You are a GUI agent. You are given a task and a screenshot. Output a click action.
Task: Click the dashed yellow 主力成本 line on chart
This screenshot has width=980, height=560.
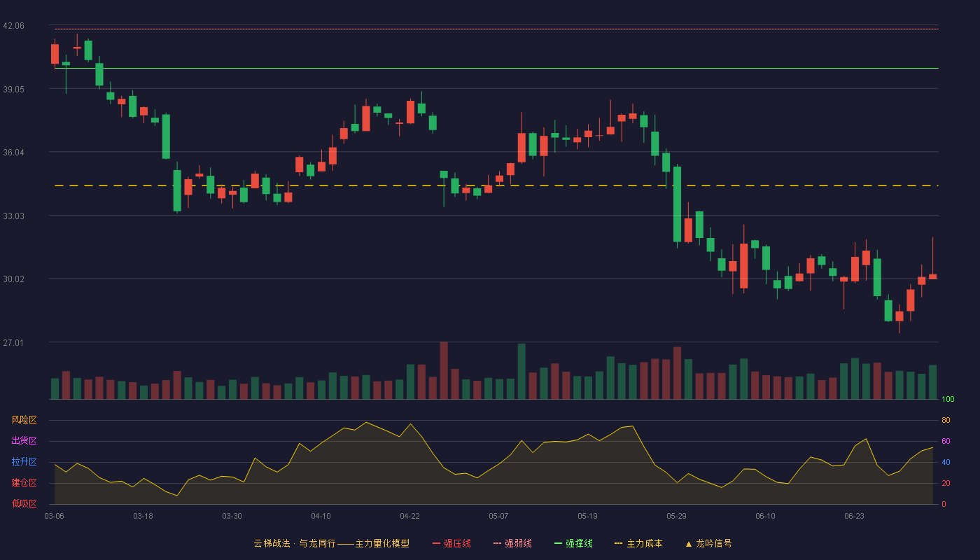pyautogui.click(x=496, y=185)
